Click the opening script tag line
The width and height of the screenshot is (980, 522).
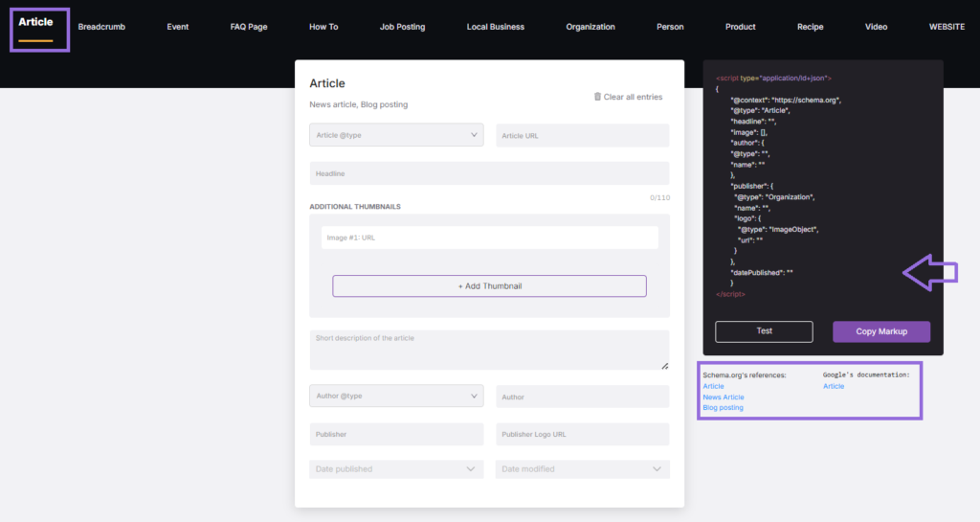point(773,79)
